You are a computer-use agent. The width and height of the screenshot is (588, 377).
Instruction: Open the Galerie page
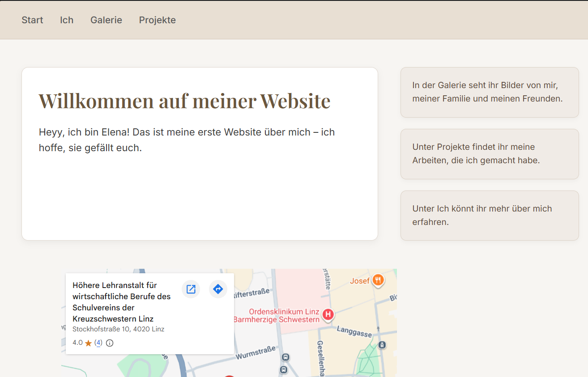pos(106,20)
